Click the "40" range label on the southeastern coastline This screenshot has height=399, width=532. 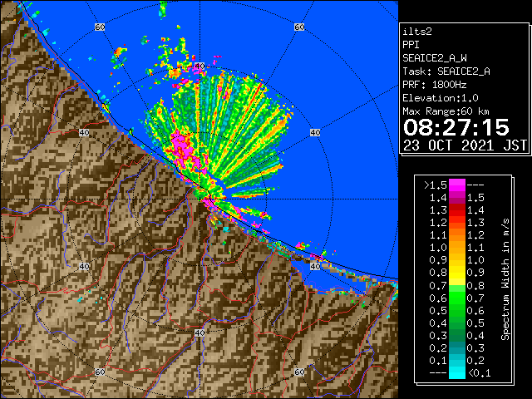coord(315,266)
